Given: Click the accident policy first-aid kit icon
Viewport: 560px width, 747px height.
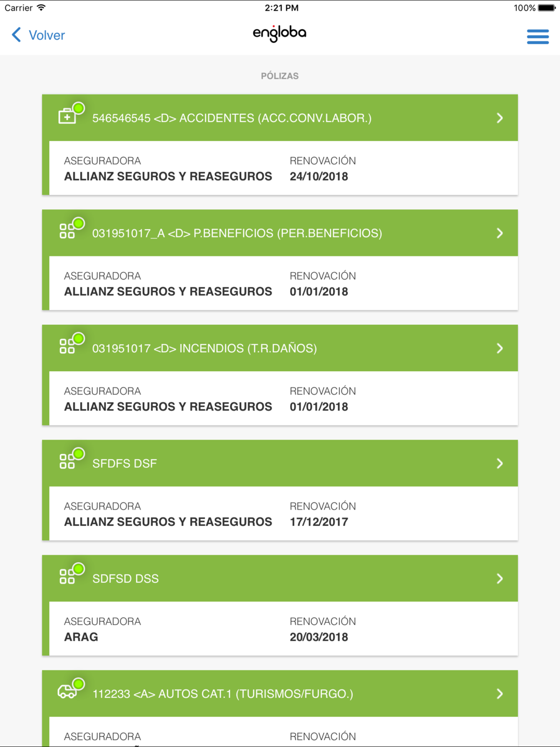Looking at the screenshot, I should [67, 116].
